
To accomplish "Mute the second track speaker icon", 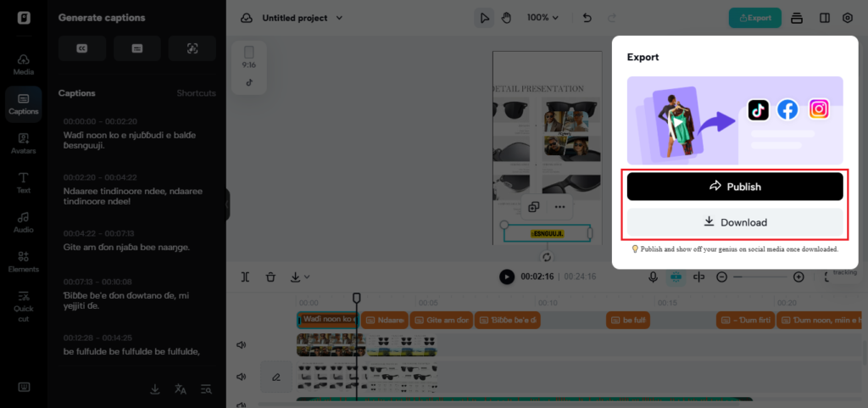I will click(x=242, y=377).
